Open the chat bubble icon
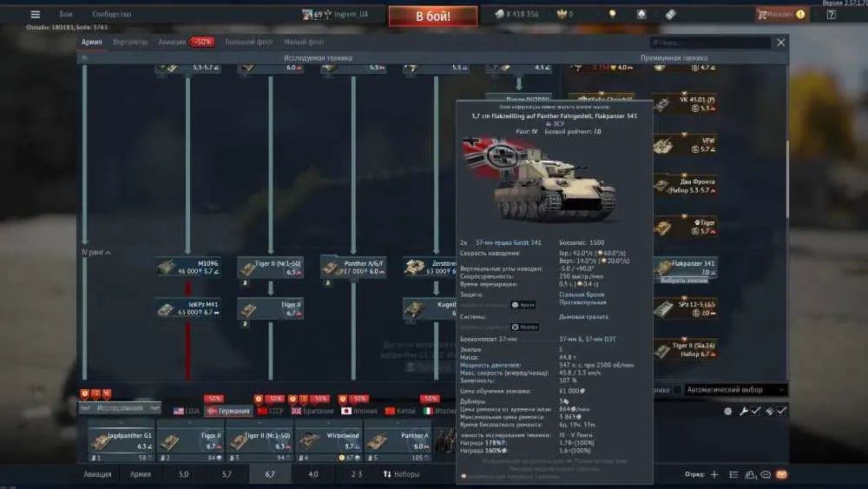Viewport: 868px width, 489px height. point(766,474)
